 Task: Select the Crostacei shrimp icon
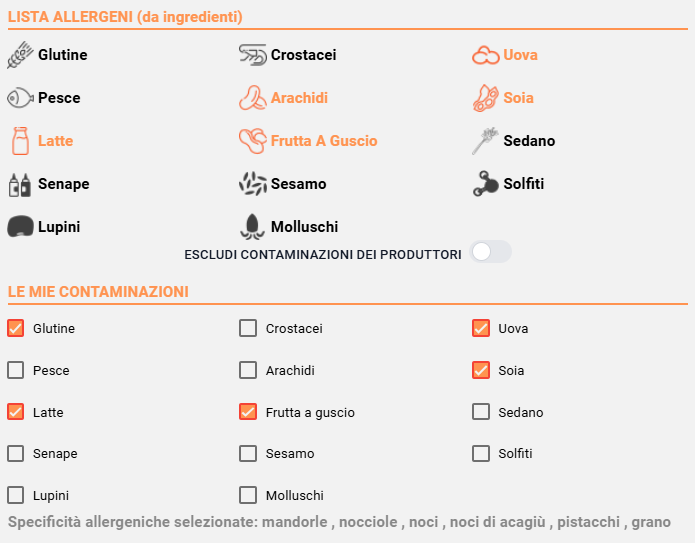point(253,55)
